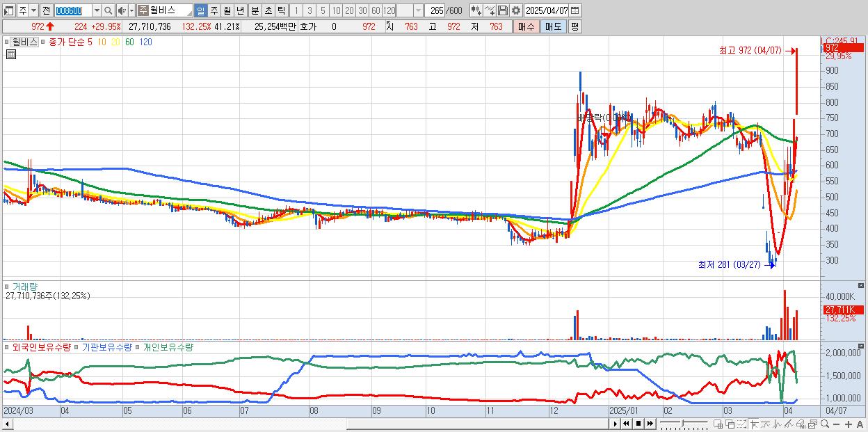Open the stock search magnifier icon

[108, 10]
